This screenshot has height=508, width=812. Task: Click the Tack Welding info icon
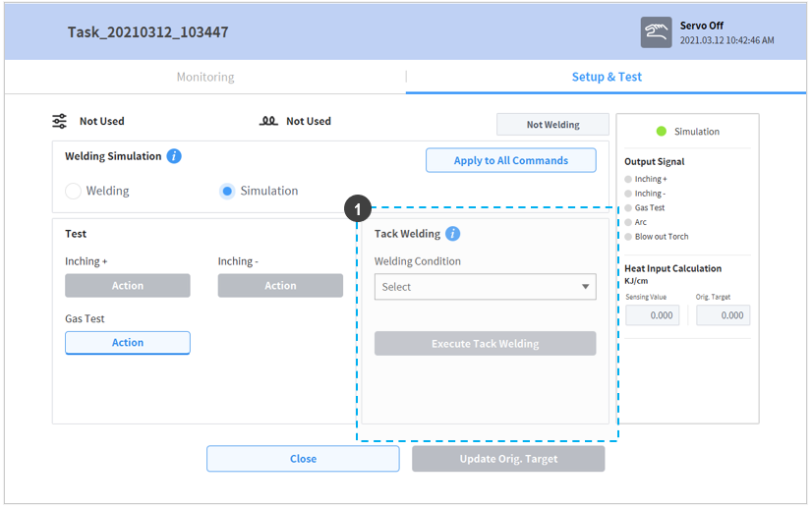[452, 234]
